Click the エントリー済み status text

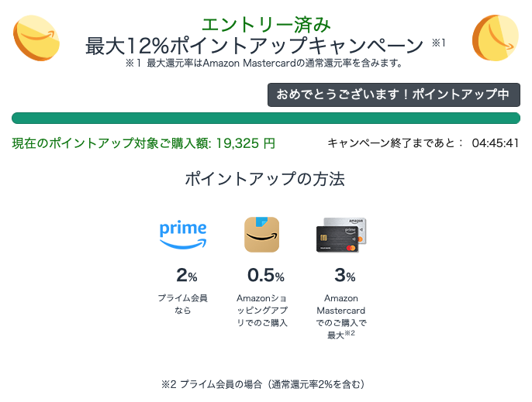[266, 25]
